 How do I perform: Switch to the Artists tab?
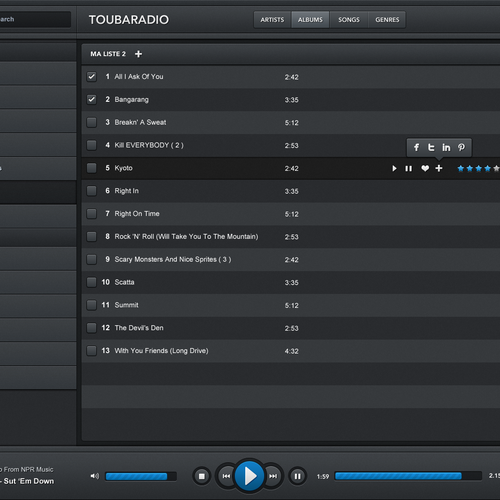click(x=272, y=20)
